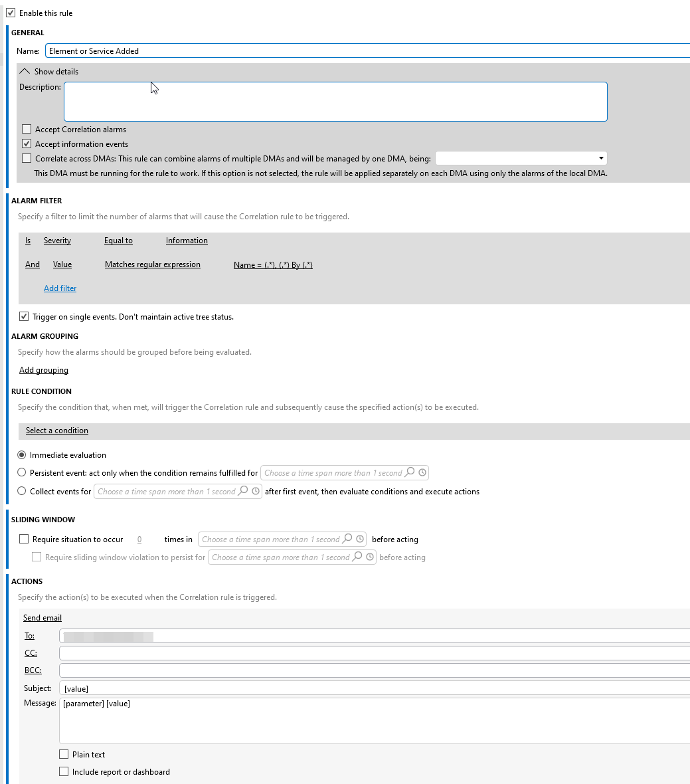Click magnifier icon in Persistent event time span field

pos(410,472)
